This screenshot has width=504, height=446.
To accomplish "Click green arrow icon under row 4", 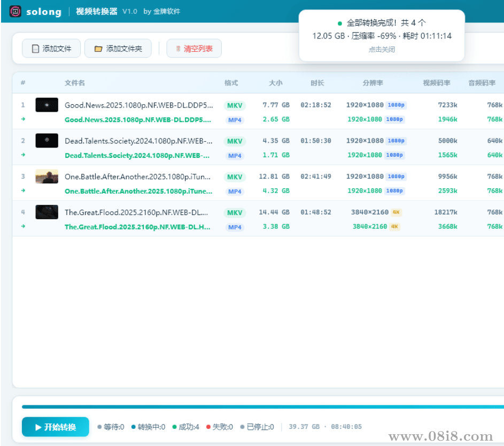I will (x=23, y=226).
